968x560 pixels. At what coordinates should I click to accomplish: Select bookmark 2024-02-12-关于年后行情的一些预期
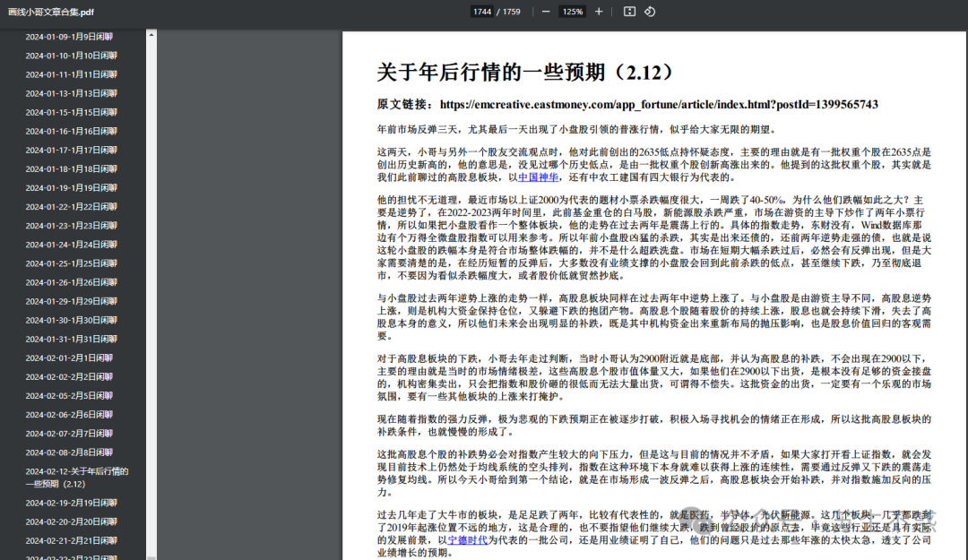tap(77, 478)
